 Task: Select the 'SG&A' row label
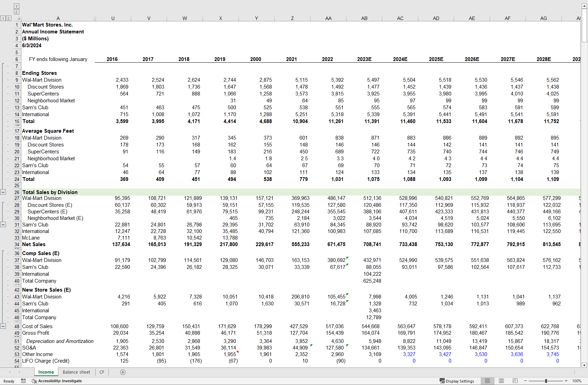point(29,348)
